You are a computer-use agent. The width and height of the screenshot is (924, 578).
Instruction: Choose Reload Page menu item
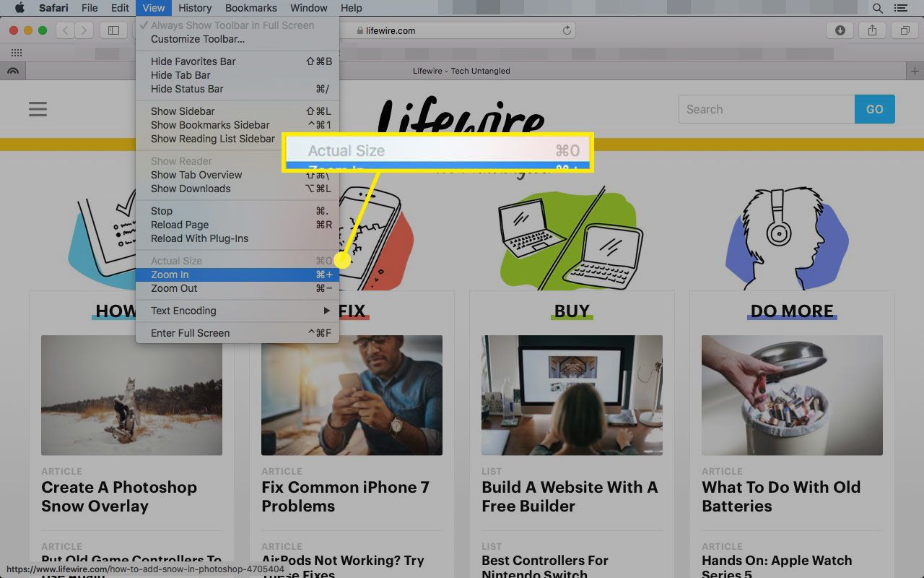point(237,225)
